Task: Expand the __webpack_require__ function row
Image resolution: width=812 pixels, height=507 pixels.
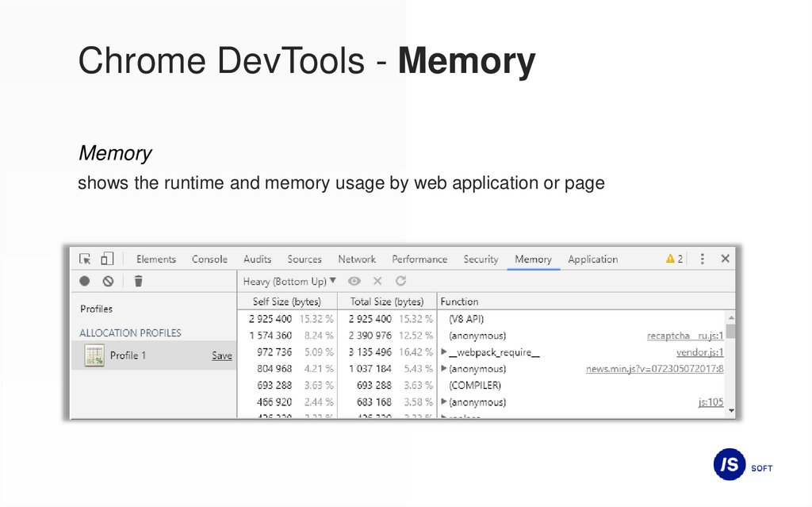Action: click(x=444, y=352)
